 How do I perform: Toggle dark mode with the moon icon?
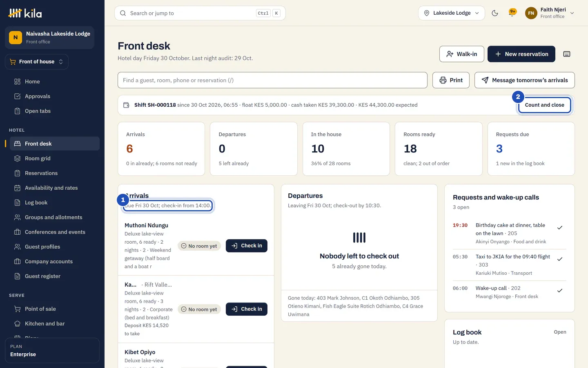(x=495, y=13)
